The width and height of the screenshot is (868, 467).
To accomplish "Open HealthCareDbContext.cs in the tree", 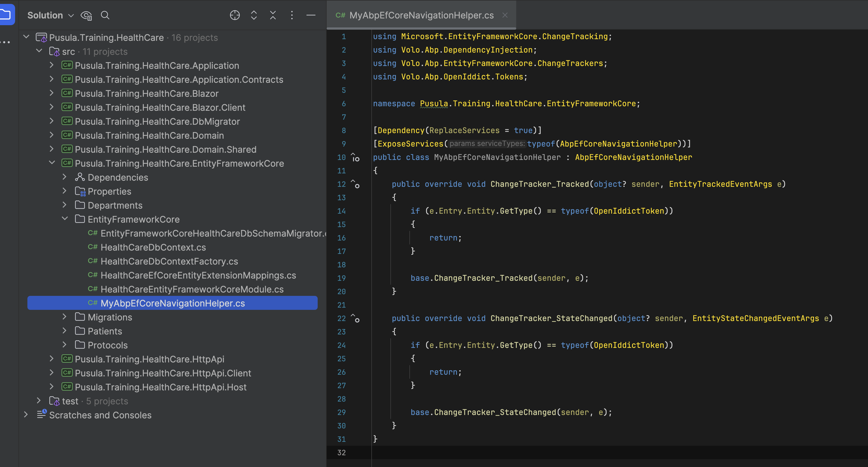I will click(x=153, y=247).
